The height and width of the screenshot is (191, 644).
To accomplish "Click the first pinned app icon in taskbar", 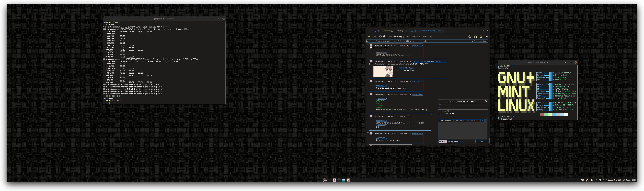I will pos(334,180).
